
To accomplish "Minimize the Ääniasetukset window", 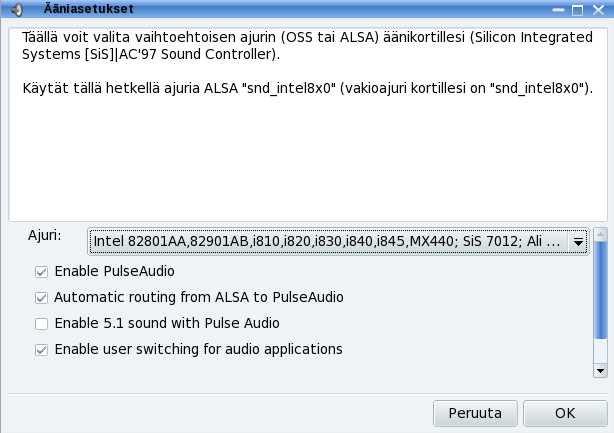I will click(x=558, y=10).
